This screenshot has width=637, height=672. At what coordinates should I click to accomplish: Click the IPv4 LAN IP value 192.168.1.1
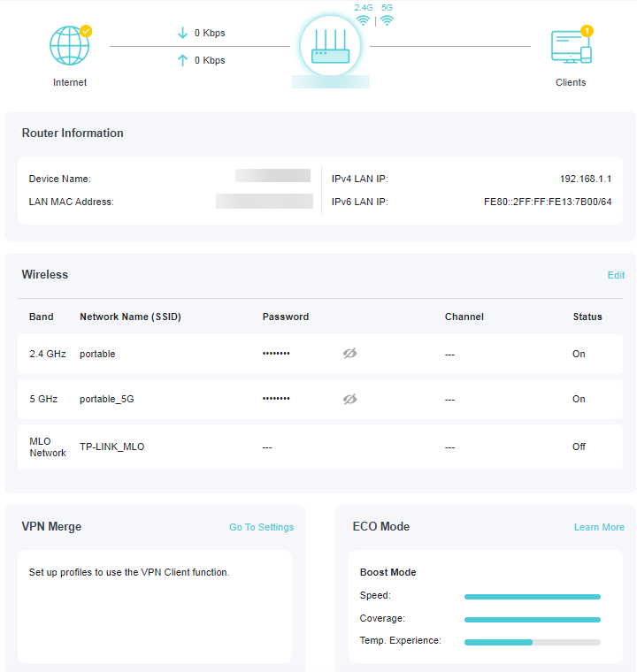tap(586, 179)
